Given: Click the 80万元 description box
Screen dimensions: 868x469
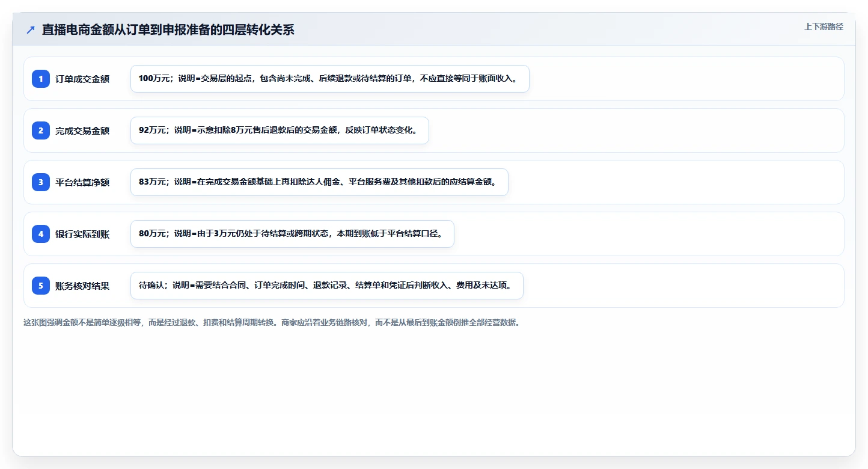Looking at the screenshot, I should pos(292,234).
